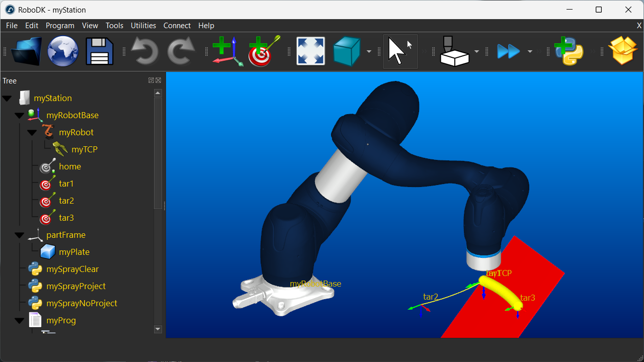Add a new reference frame

227,51
